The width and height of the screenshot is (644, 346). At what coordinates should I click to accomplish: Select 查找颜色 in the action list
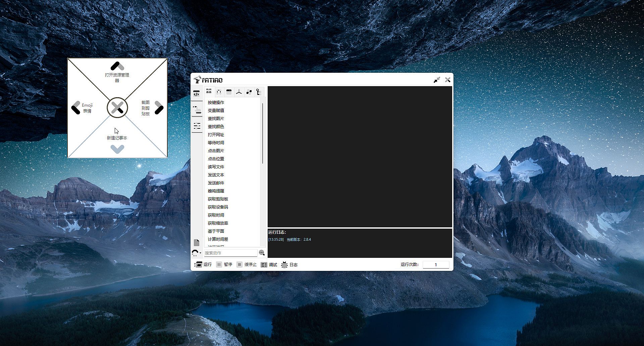216,127
